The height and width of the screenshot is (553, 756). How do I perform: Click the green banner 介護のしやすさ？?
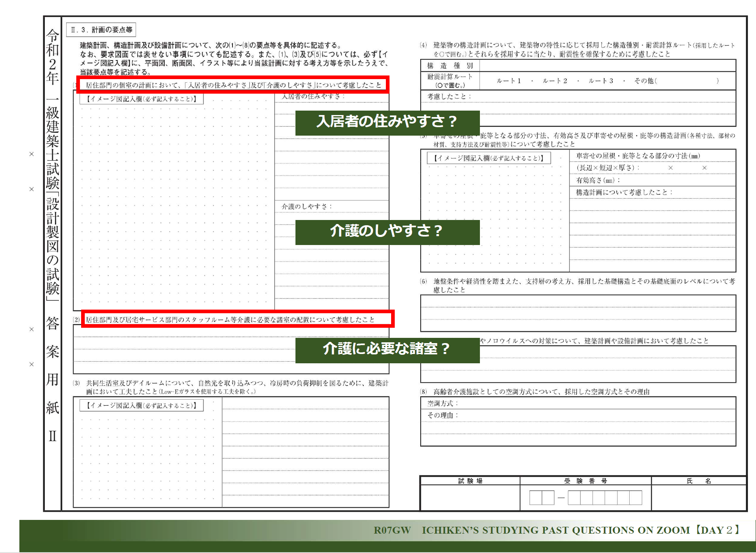click(387, 232)
